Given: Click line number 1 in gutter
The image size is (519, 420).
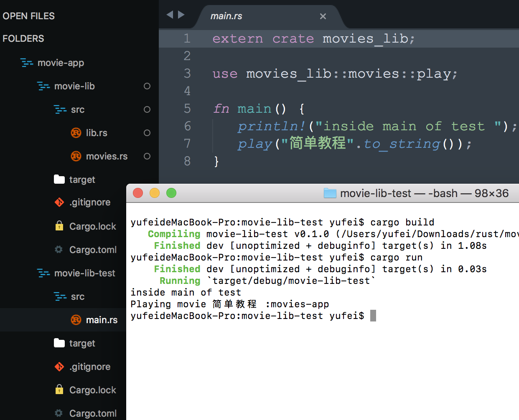Looking at the screenshot, I should tap(187, 38).
